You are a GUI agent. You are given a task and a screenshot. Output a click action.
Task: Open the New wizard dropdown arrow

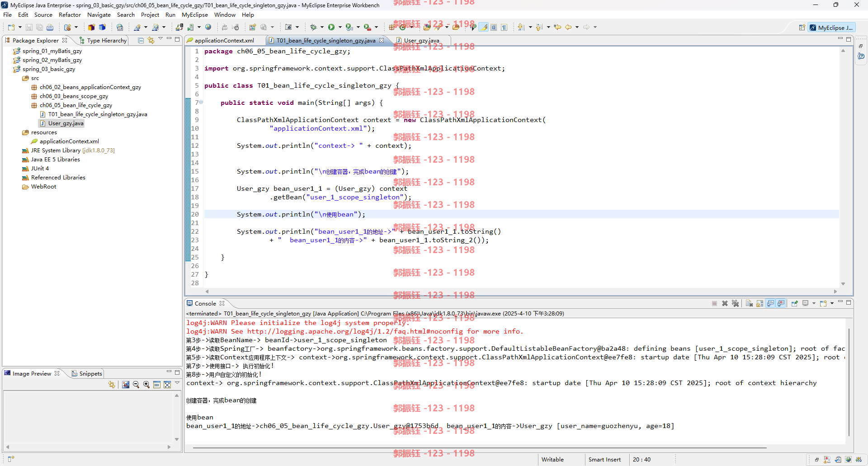(x=20, y=27)
